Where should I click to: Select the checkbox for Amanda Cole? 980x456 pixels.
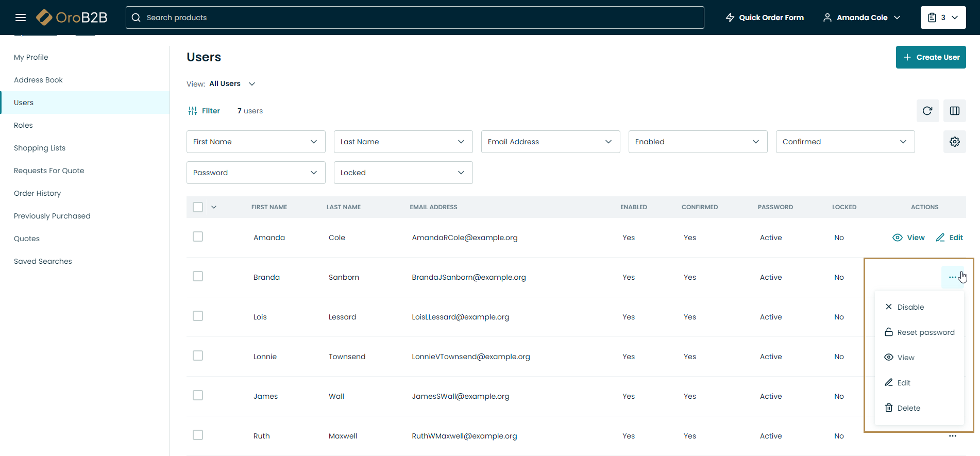pos(198,237)
